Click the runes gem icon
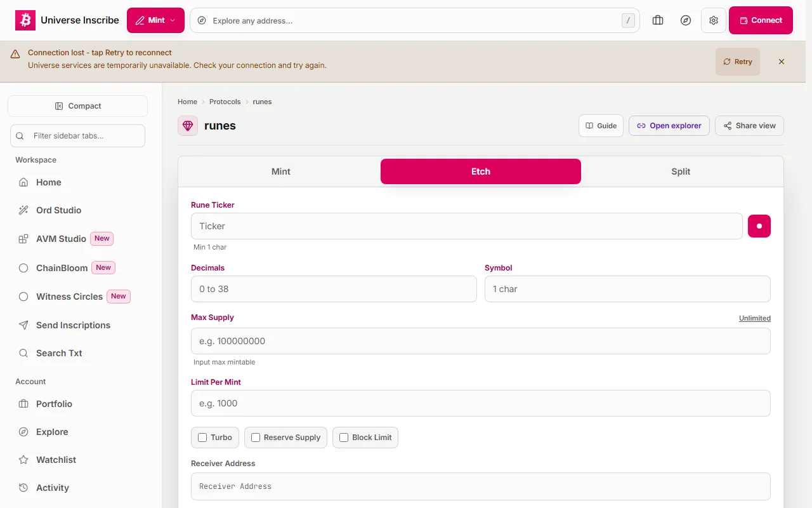Screen dimensions: 812x508 coord(188,126)
